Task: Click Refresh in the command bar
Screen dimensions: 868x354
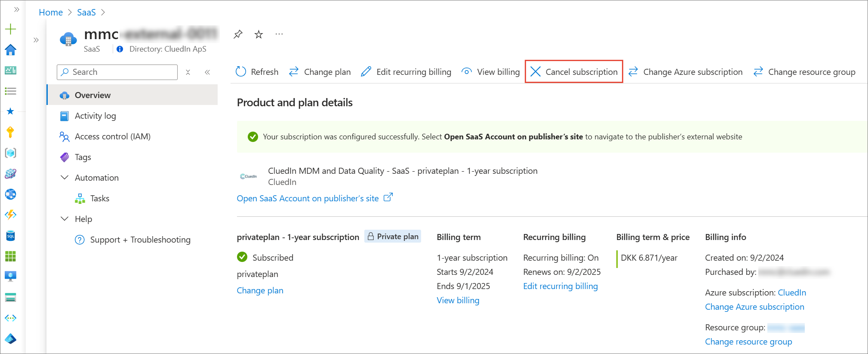Action: click(257, 72)
